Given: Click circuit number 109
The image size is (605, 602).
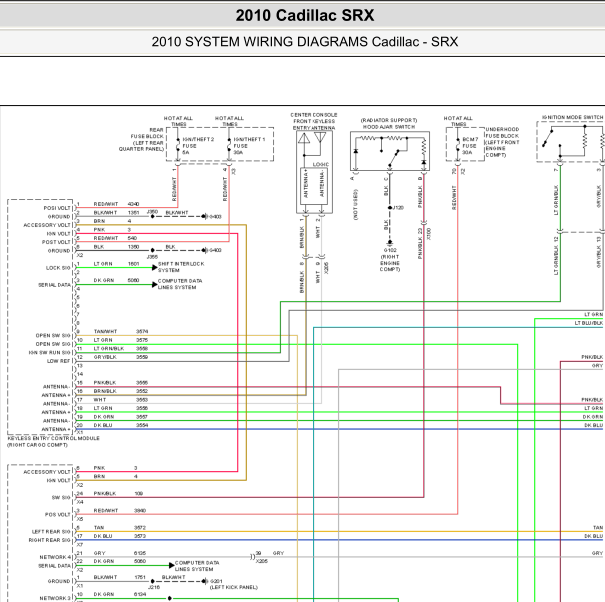Looking at the screenshot, I should point(139,493).
